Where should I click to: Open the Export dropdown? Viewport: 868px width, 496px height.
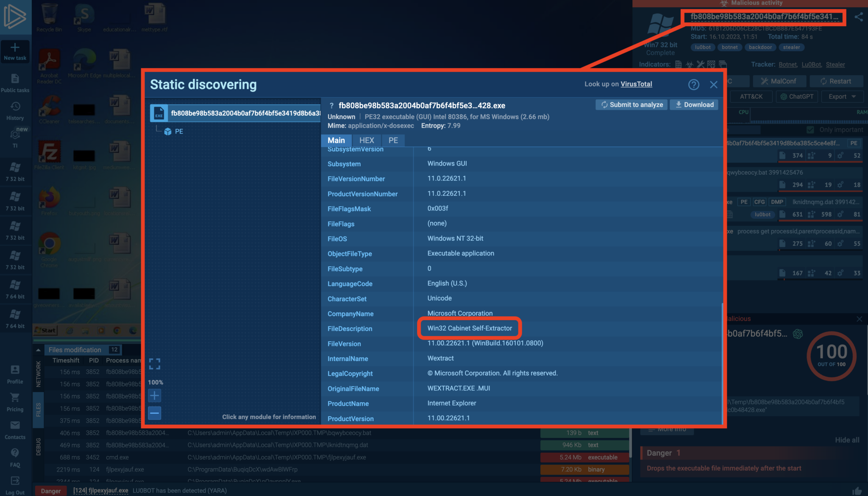pyautogui.click(x=842, y=97)
